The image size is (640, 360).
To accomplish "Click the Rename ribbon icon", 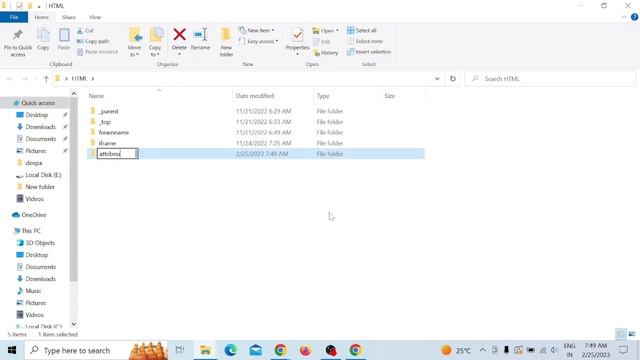I will [200, 35].
